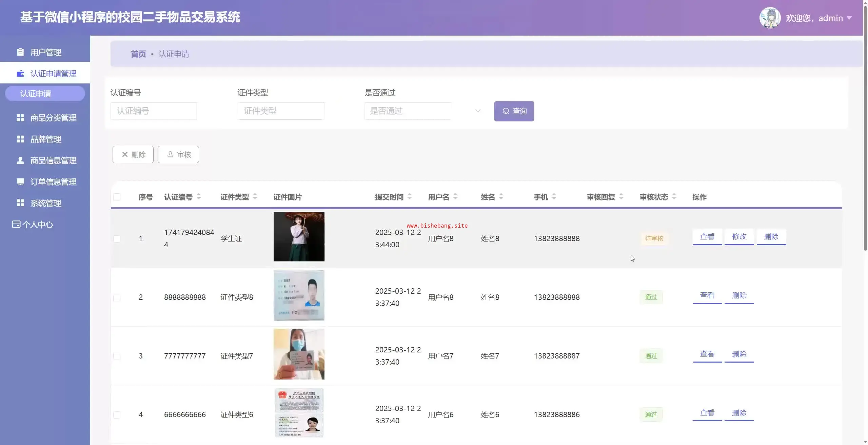This screenshot has height=445, width=868.
Task: Click the 用户管理 clipboard icon
Action: click(x=20, y=52)
